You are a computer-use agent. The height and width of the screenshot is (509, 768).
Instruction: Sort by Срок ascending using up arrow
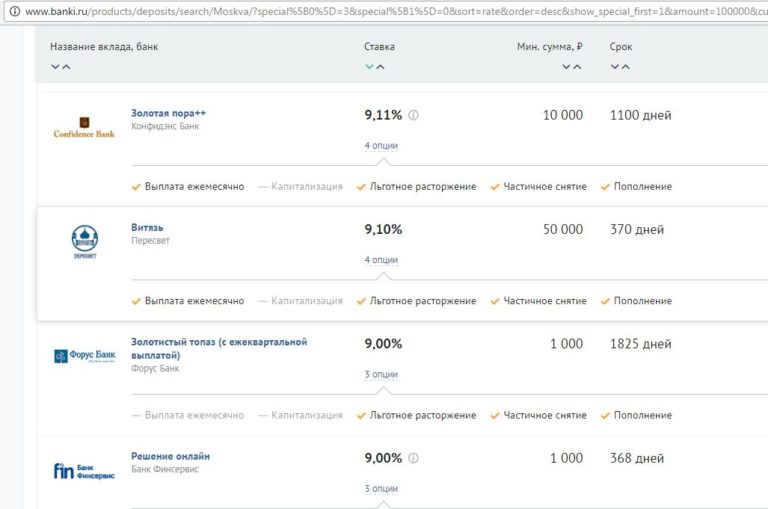(626, 67)
